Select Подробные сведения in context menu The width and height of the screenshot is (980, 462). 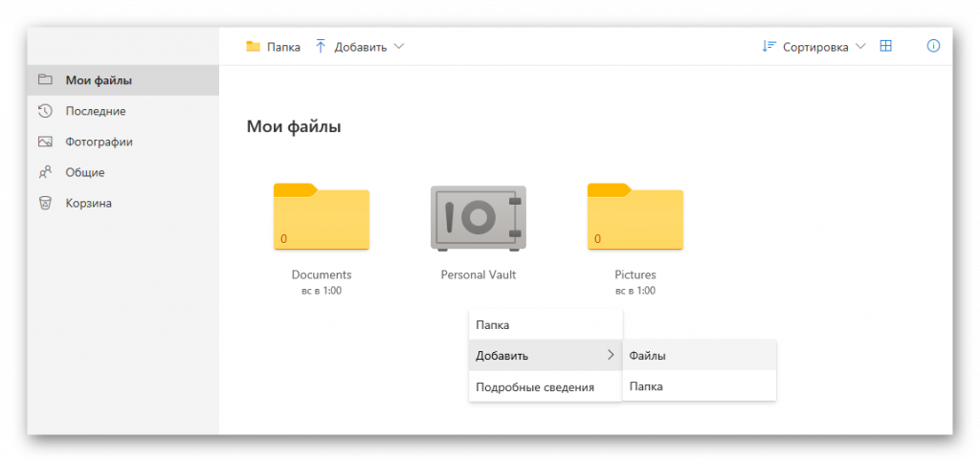pyautogui.click(x=535, y=387)
